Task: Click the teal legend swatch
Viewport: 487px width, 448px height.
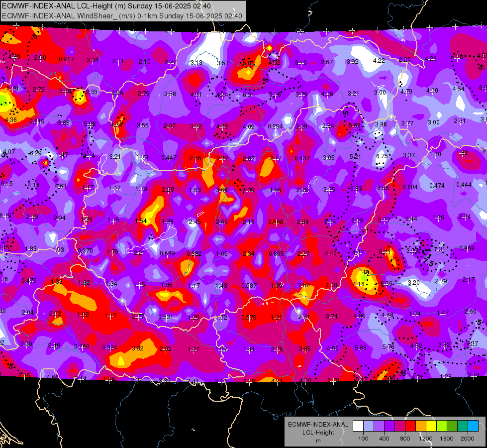Action: [x=463, y=426]
